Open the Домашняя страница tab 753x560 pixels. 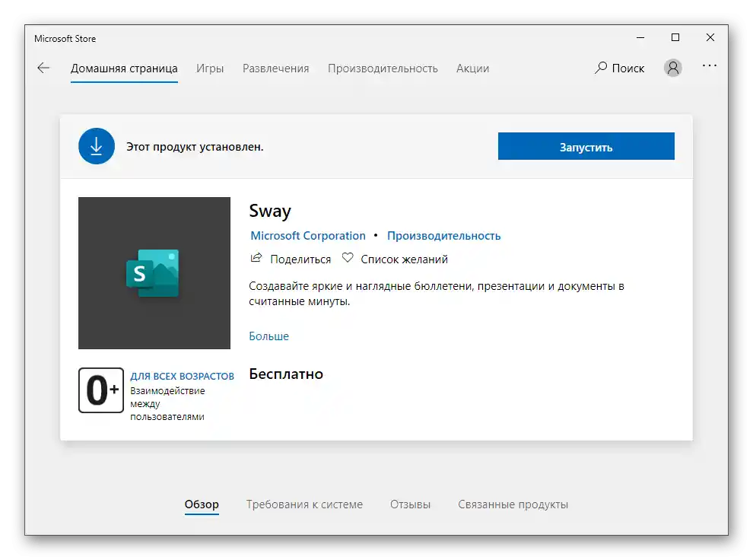pos(124,68)
